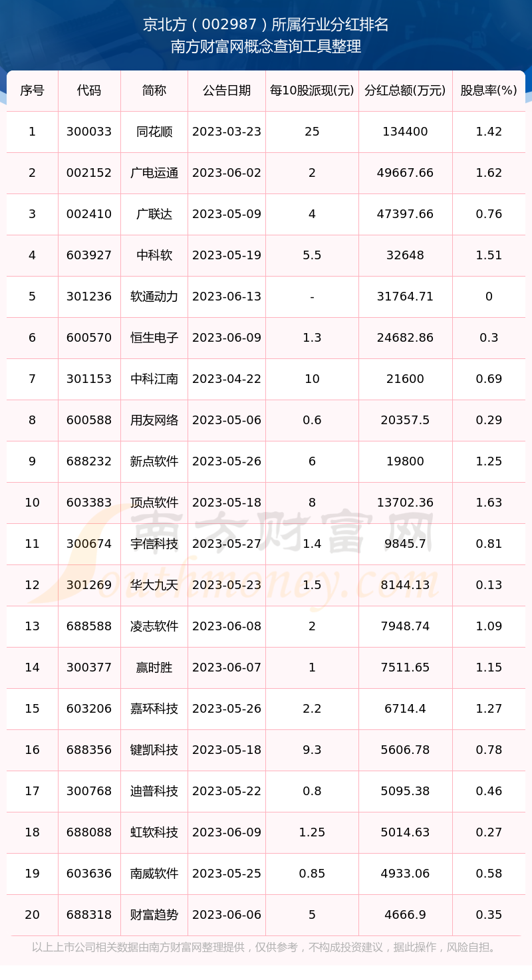
Task: Click dividend yield 1.63
Action: point(489,503)
